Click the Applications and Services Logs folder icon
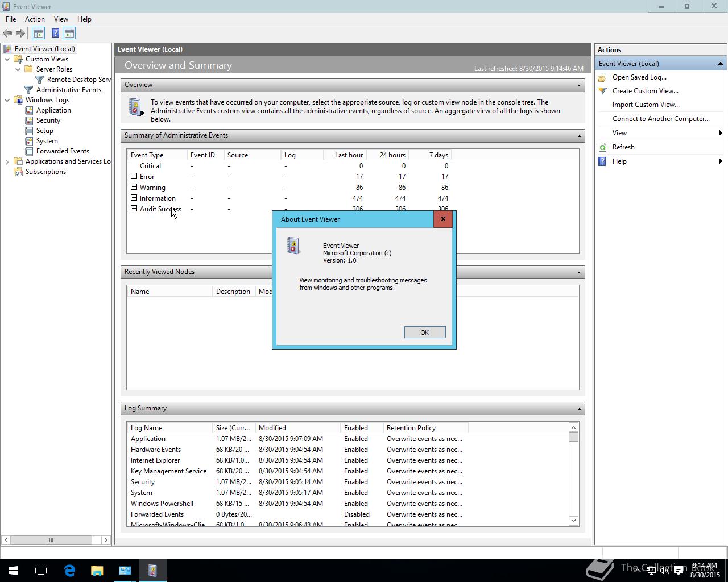Viewport: 728px width, 582px height. pyautogui.click(x=18, y=161)
